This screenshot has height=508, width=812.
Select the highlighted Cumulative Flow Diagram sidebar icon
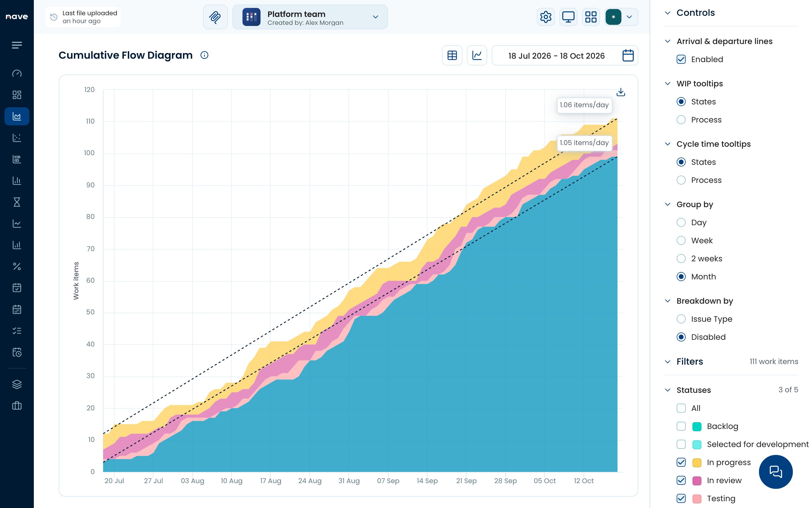click(x=17, y=116)
